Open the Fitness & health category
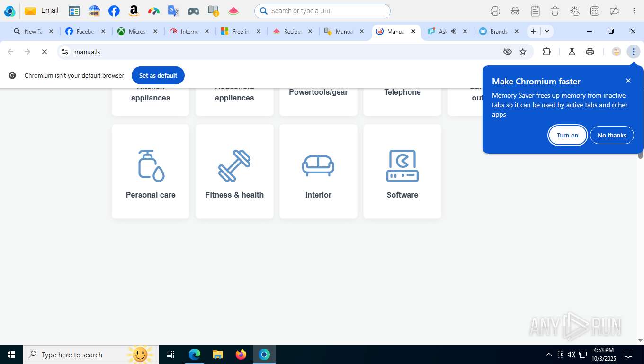 pyautogui.click(x=234, y=172)
